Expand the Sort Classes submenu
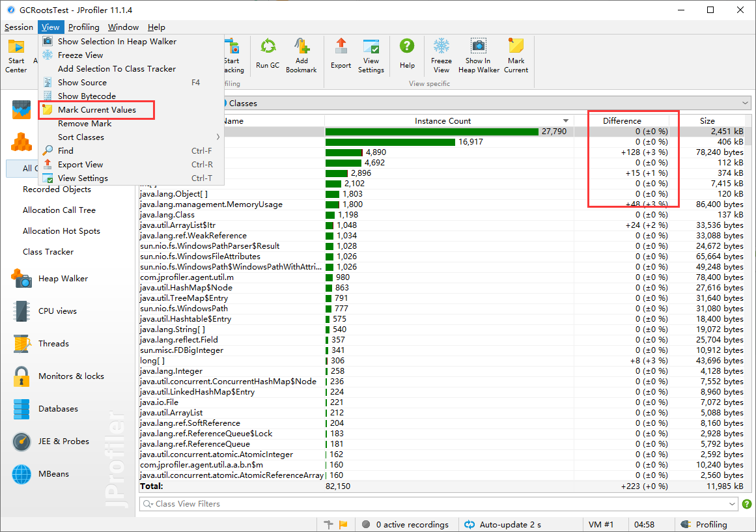This screenshot has width=756, height=532. (x=131, y=137)
